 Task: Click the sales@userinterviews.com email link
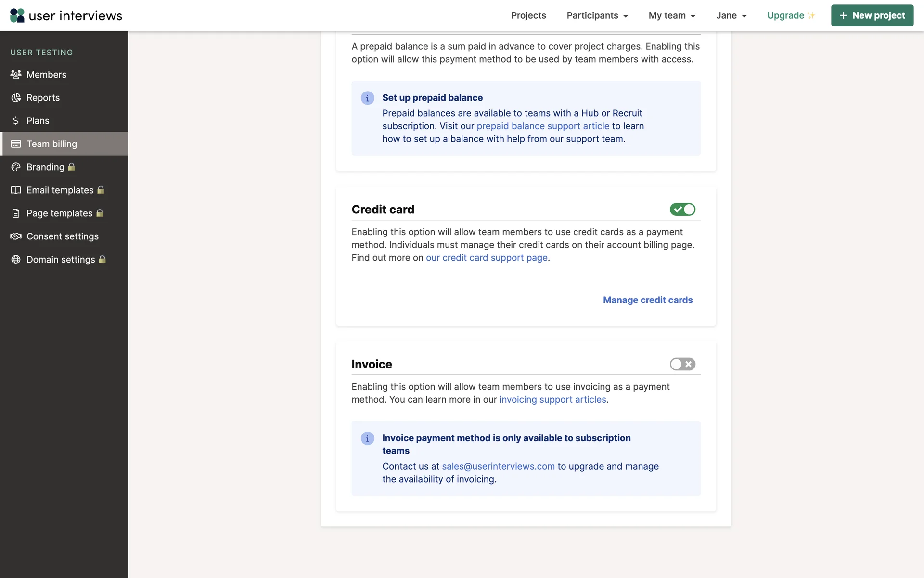tap(498, 466)
